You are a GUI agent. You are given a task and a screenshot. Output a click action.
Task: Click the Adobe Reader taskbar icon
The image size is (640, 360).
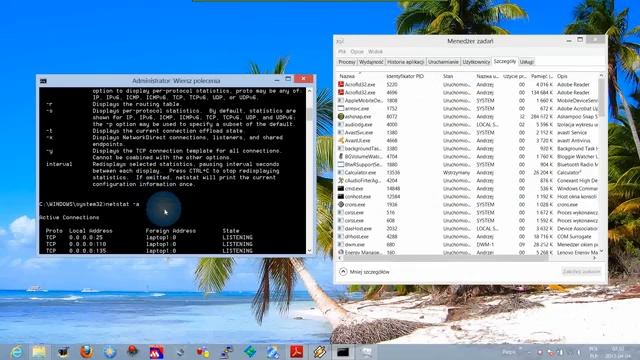point(296,351)
